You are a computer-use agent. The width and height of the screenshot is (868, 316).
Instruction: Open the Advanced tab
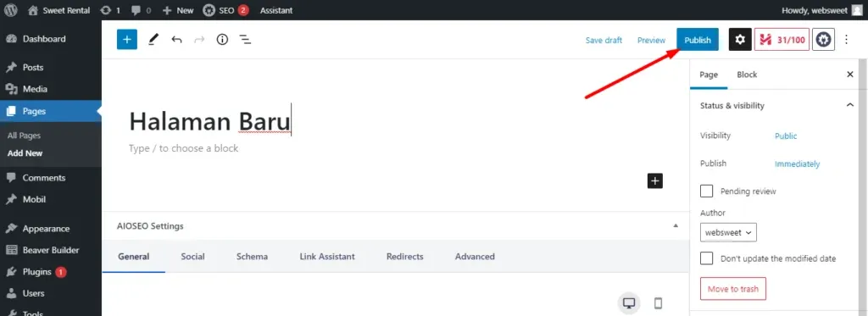[475, 256]
